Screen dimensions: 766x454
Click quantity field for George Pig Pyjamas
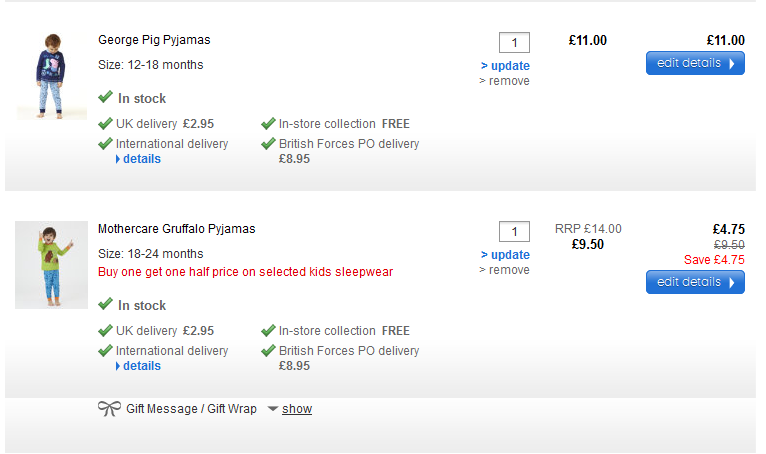(514, 43)
